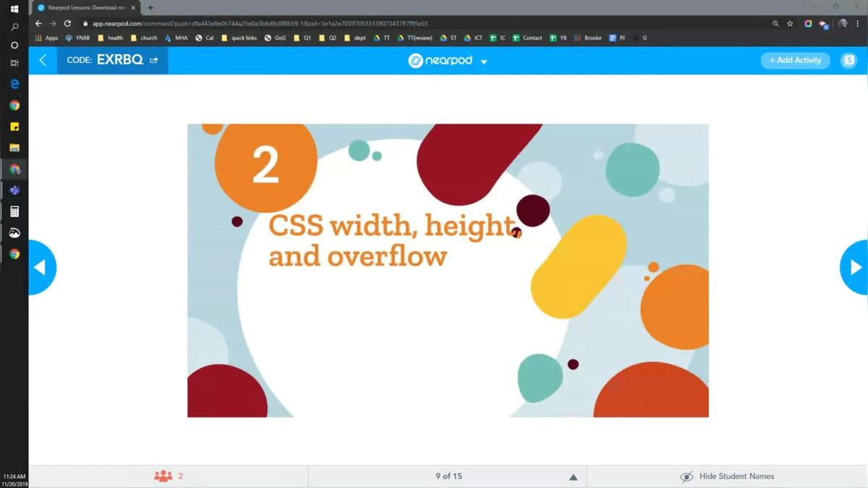Open Cortana circle on taskbar
868x488 pixels.
click(x=14, y=45)
